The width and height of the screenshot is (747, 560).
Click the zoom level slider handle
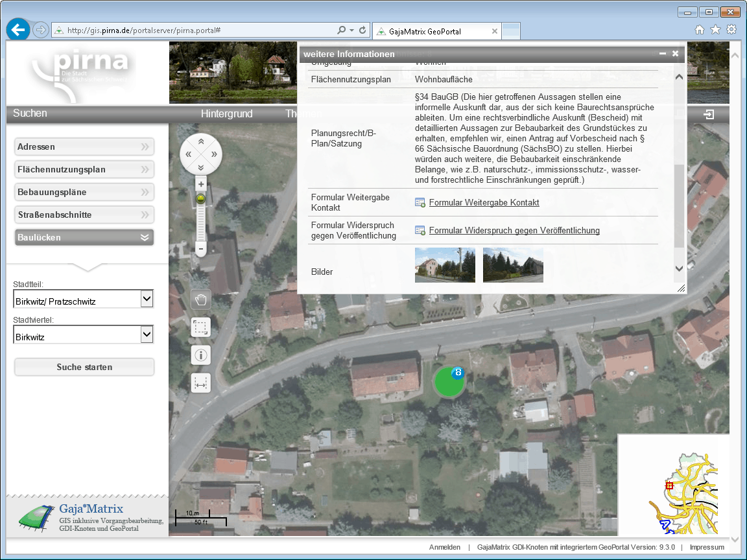[x=201, y=200]
